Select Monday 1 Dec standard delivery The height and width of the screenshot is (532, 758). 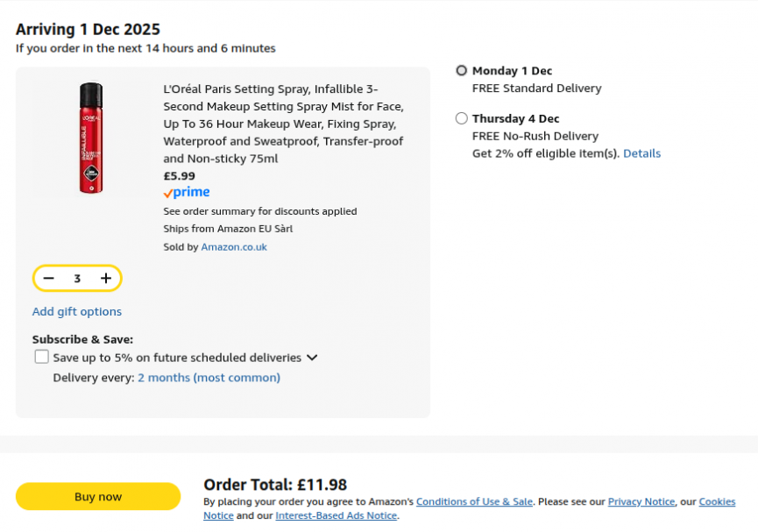(x=462, y=71)
